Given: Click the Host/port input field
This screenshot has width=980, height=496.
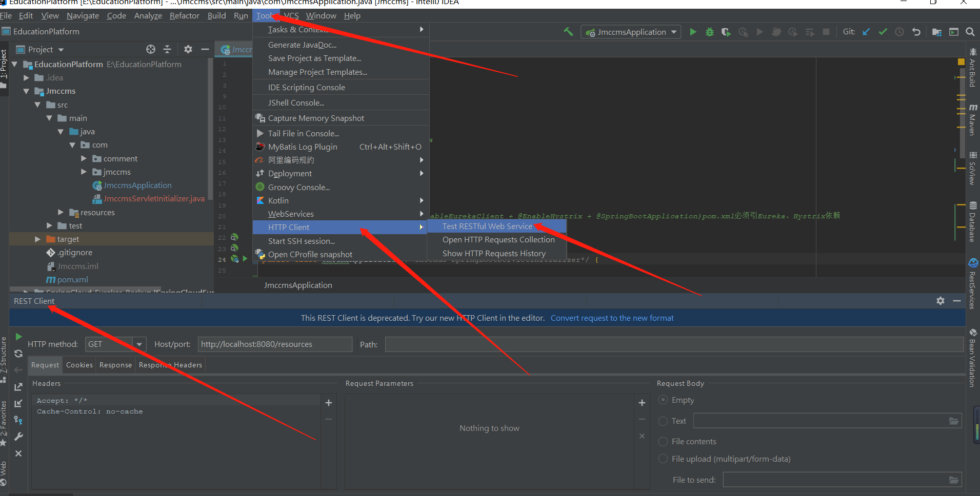Looking at the screenshot, I should coord(275,344).
